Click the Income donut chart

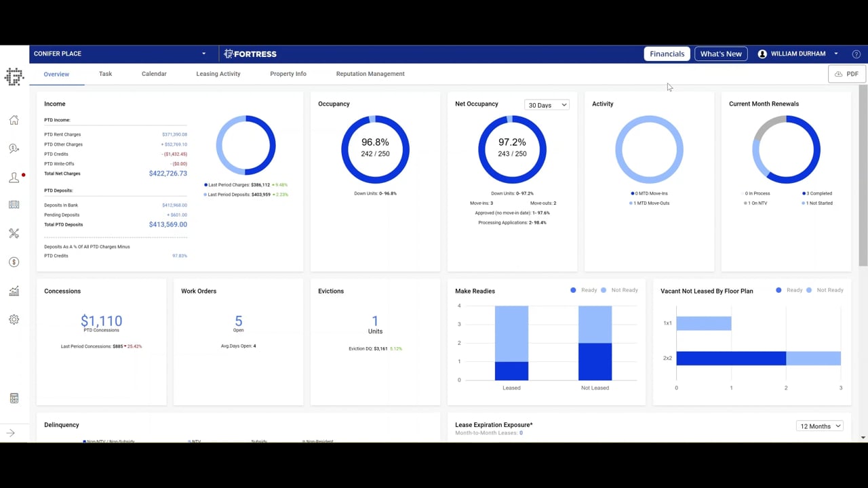[245, 145]
